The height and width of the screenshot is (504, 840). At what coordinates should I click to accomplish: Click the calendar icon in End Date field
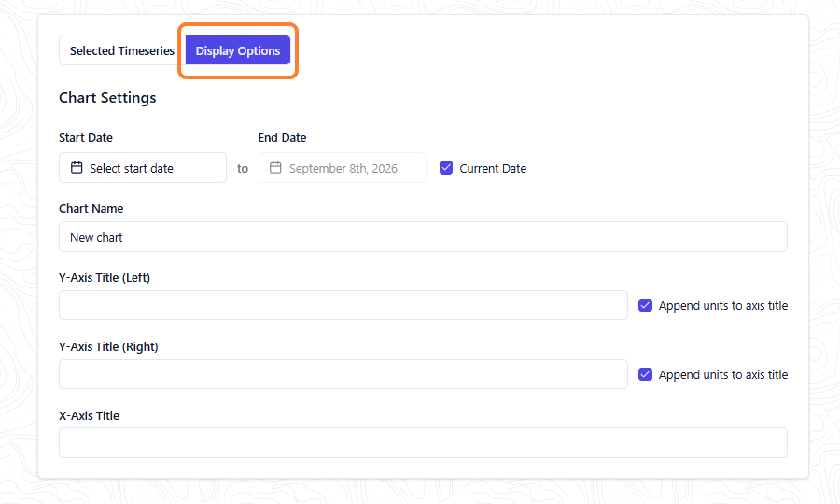tap(275, 168)
